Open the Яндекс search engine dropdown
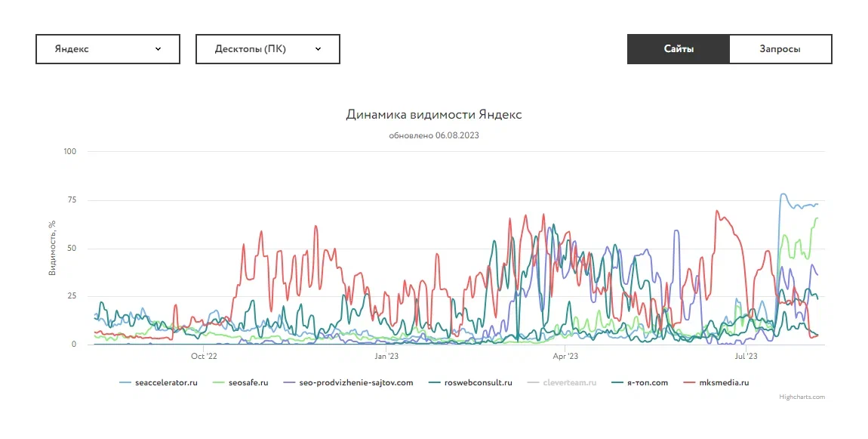Image resolution: width=868 pixels, height=439 pixels. pyautogui.click(x=108, y=49)
